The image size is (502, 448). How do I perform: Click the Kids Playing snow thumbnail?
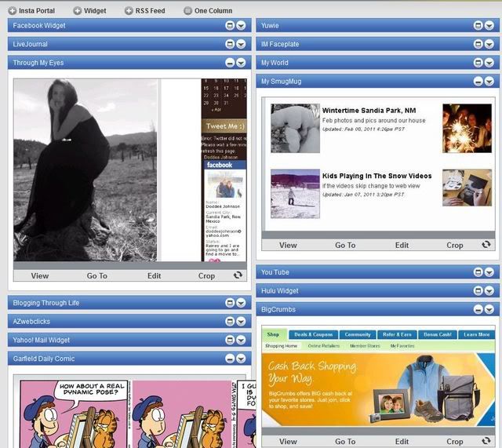click(x=295, y=194)
